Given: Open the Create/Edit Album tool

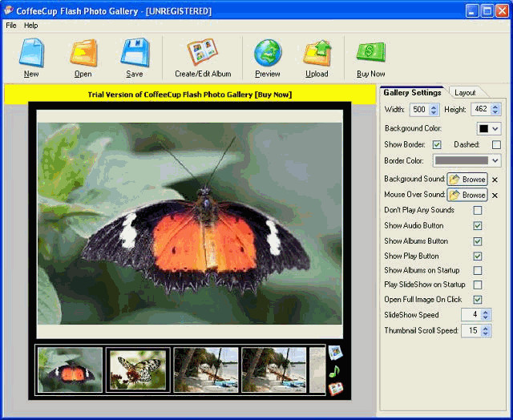Looking at the screenshot, I should pos(203,51).
